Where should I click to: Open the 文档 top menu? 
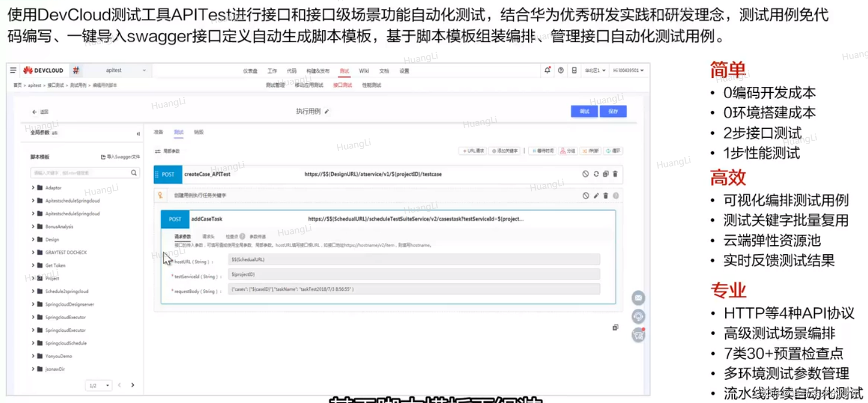pyautogui.click(x=384, y=71)
